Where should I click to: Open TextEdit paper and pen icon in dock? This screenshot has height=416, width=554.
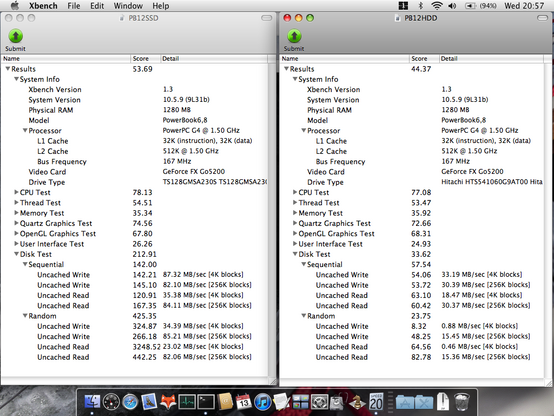click(282, 402)
